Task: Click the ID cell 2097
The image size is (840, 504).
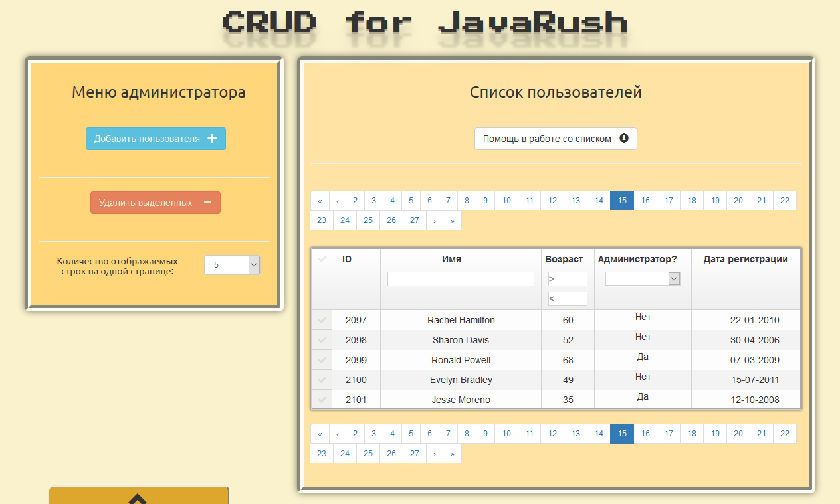Action: 356,320
